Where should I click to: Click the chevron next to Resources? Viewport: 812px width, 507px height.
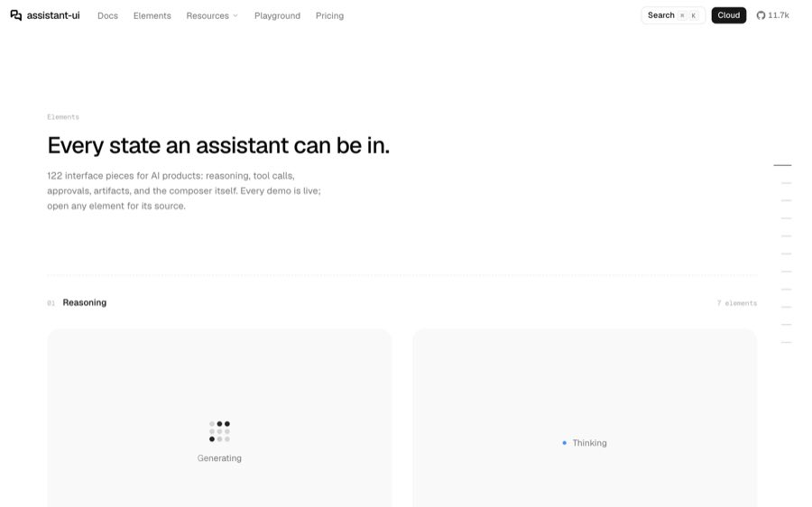point(235,16)
